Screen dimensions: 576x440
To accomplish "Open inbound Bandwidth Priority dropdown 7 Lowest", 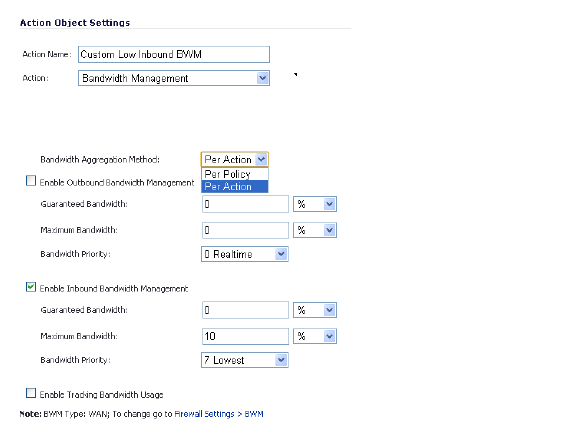I will pos(245,360).
